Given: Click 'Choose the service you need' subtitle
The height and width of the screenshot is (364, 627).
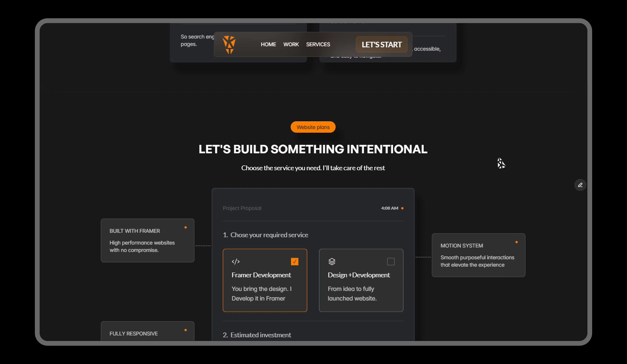Looking at the screenshot, I should click(313, 168).
